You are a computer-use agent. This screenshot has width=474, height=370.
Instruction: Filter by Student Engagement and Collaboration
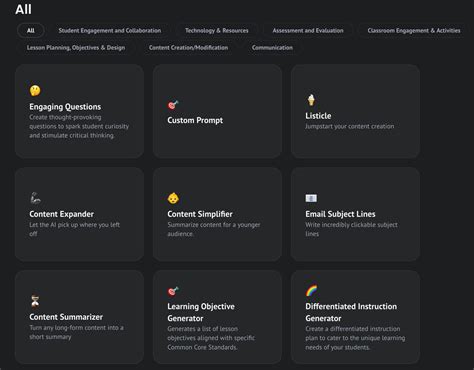click(110, 30)
